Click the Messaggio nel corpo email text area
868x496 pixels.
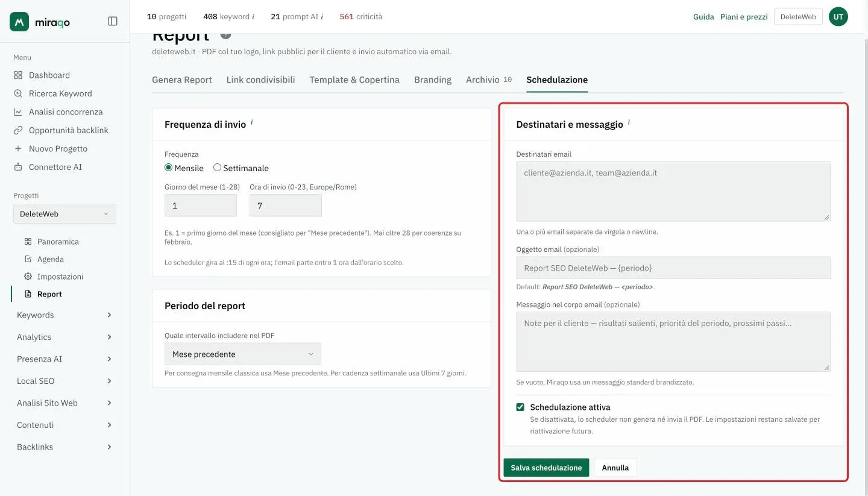[x=673, y=342]
